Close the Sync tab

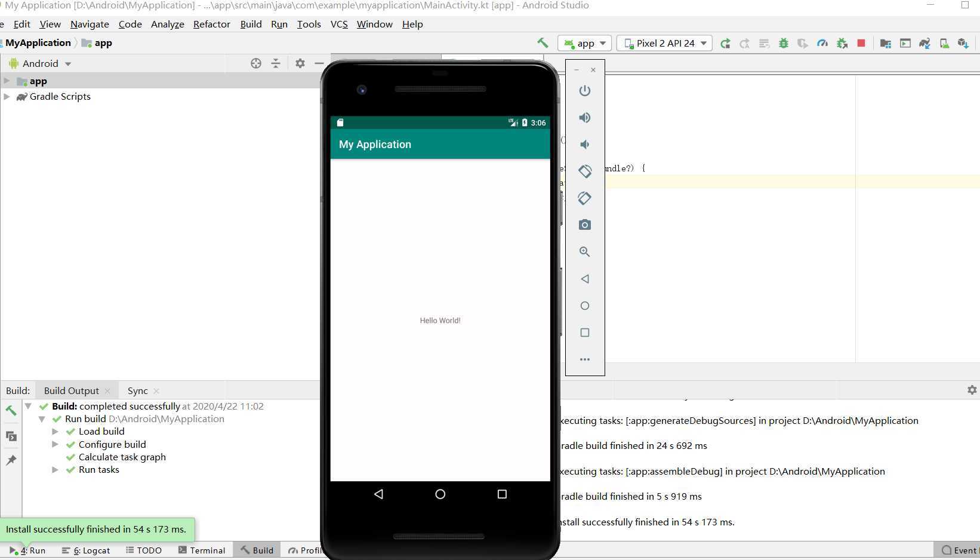(156, 391)
